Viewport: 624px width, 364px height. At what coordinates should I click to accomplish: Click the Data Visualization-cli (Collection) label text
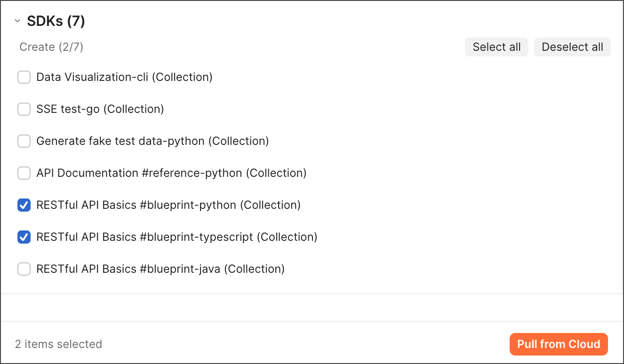tap(124, 77)
